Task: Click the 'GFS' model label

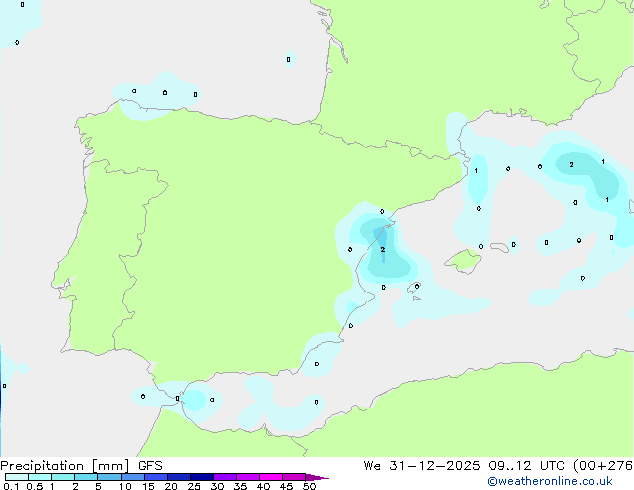Action: click(x=150, y=466)
